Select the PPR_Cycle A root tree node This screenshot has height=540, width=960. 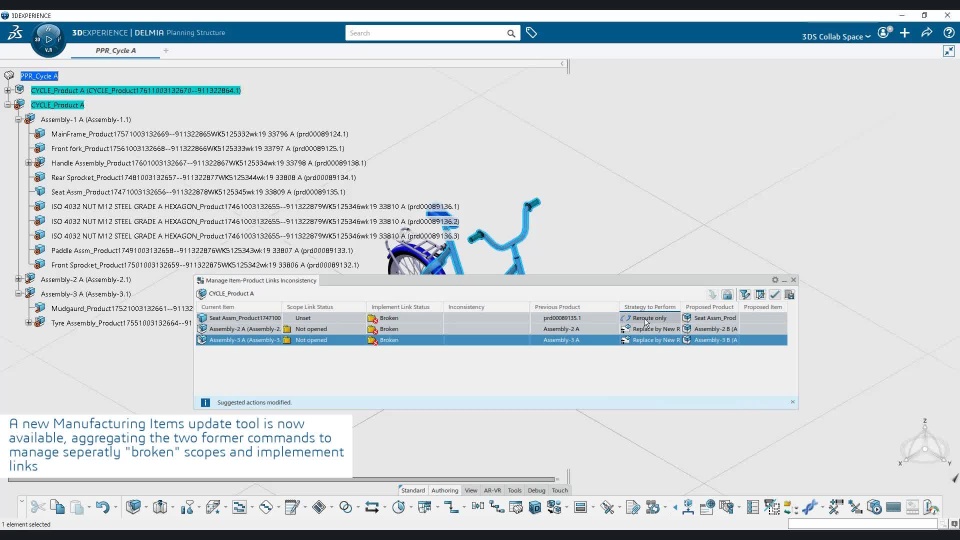(39, 76)
